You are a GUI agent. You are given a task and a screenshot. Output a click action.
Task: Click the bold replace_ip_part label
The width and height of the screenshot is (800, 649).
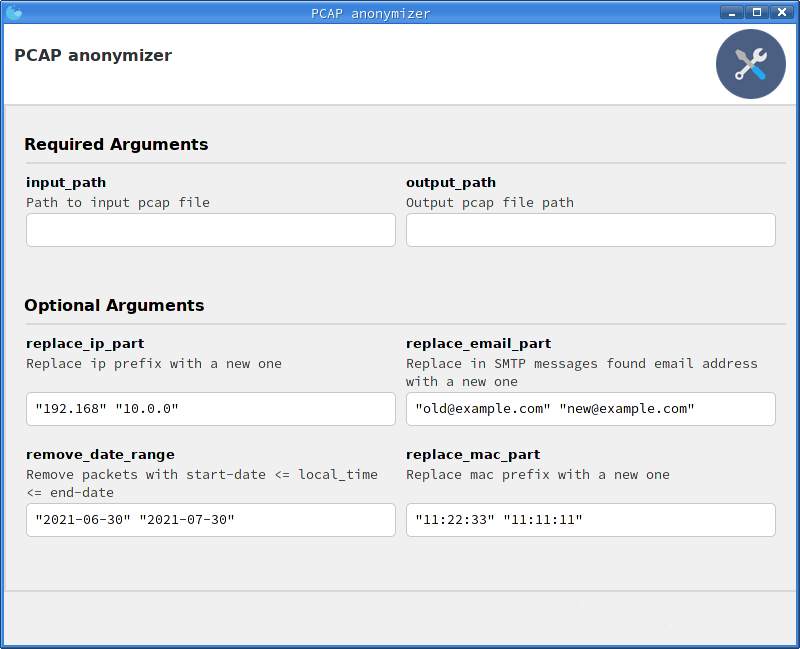[x=85, y=343]
